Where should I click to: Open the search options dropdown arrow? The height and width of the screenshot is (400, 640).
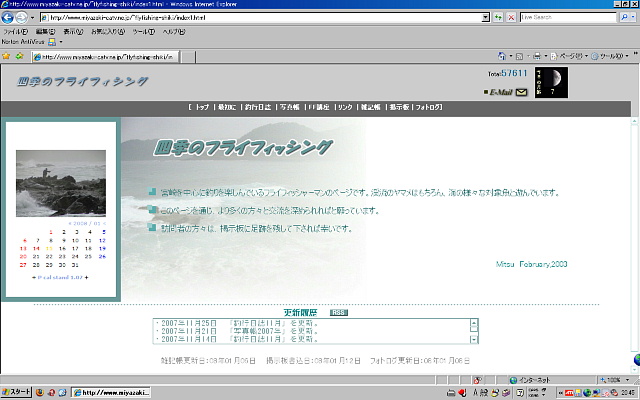click(x=633, y=17)
